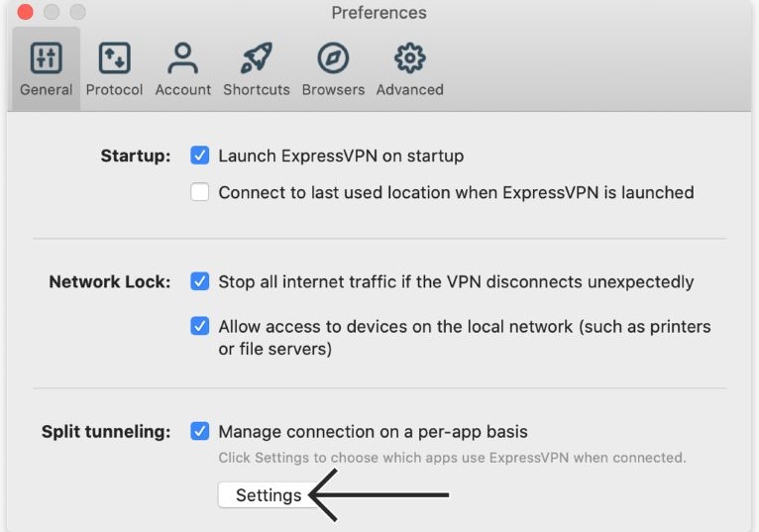Uncheck Manage connection on per-app basis

pyautogui.click(x=200, y=432)
